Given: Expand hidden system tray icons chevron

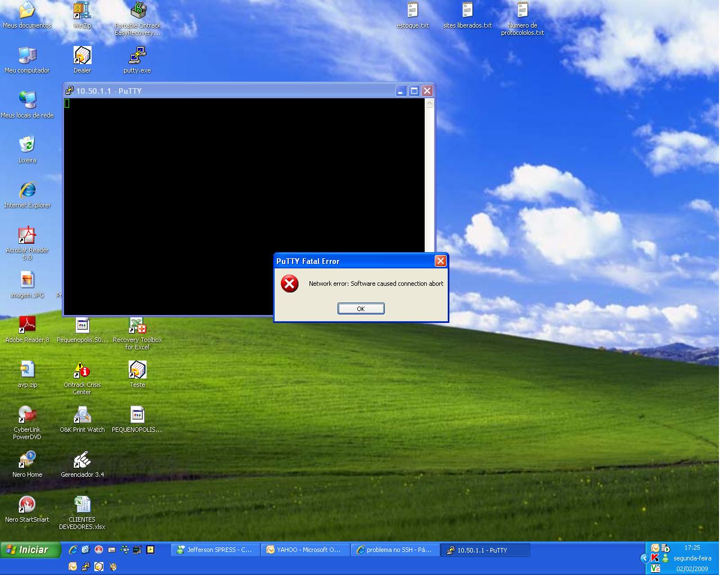Looking at the screenshot, I should point(644,558).
